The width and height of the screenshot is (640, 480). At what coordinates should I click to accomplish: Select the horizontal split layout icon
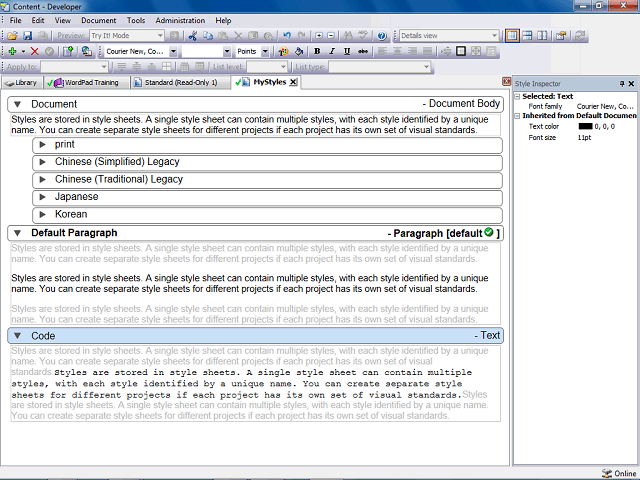click(x=527, y=36)
